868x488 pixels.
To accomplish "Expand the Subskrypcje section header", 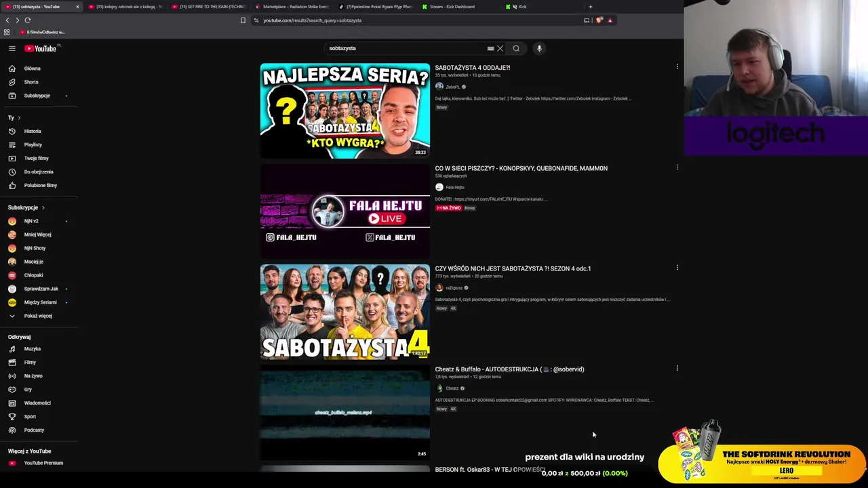I will click(26, 207).
